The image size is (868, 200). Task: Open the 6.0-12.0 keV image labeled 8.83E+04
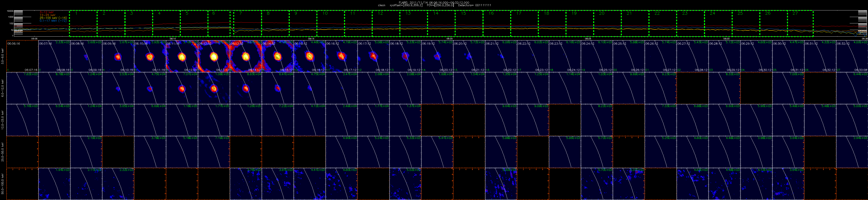pyautogui.click(x=246, y=88)
